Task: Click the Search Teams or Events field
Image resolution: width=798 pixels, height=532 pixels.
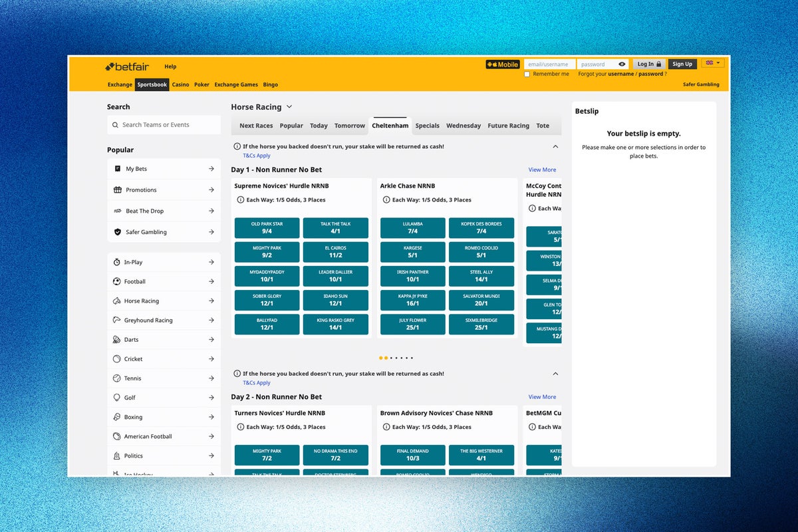Action: [164, 125]
